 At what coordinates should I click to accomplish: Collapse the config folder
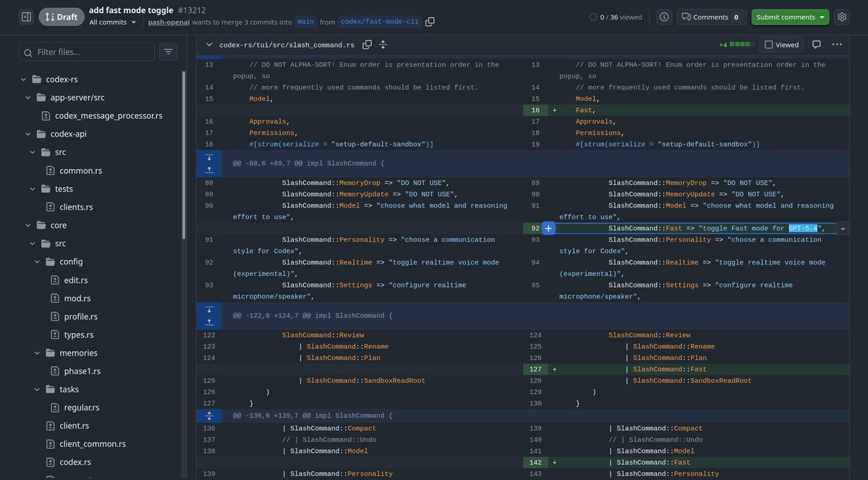pyautogui.click(x=38, y=262)
